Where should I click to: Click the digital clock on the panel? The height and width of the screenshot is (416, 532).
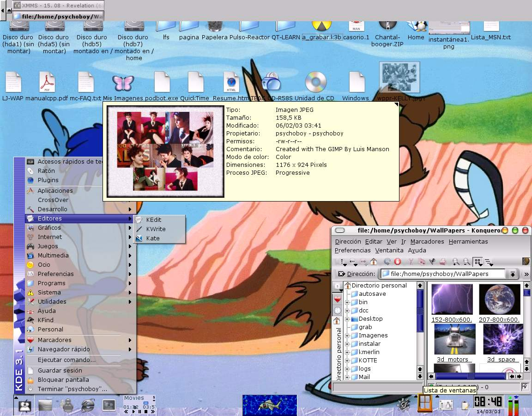(488, 402)
